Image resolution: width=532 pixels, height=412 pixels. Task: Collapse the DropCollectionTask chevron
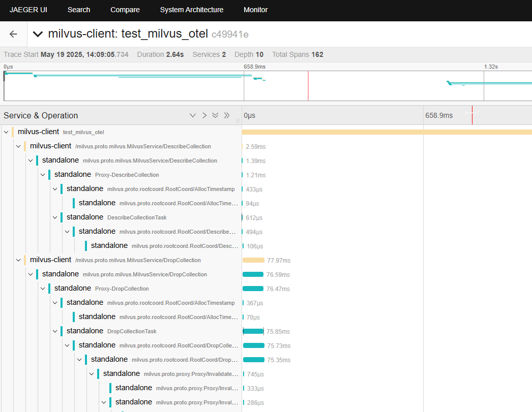click(55, 331)
